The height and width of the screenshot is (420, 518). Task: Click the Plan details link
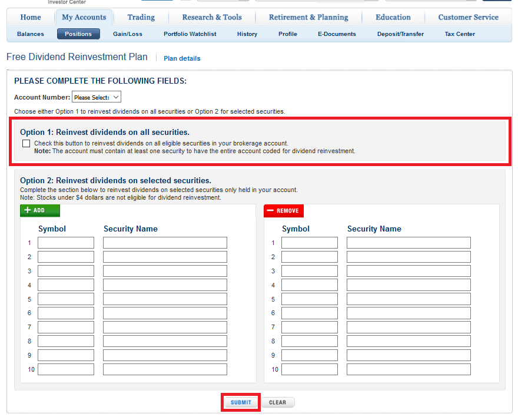[x=182, y=58]
